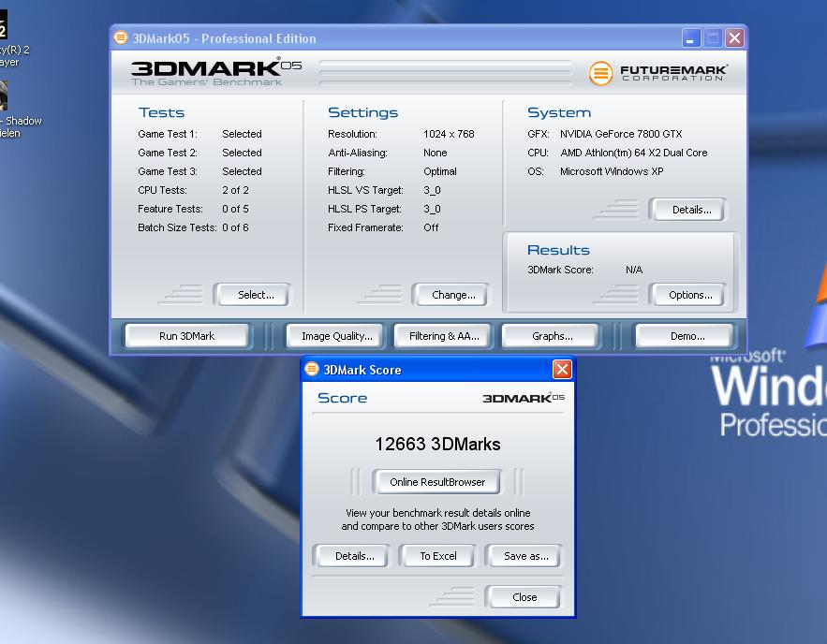Click the Feature Tests 0 of 5 value
This screenshot has width=827, height=644.
tap(235, 209)
